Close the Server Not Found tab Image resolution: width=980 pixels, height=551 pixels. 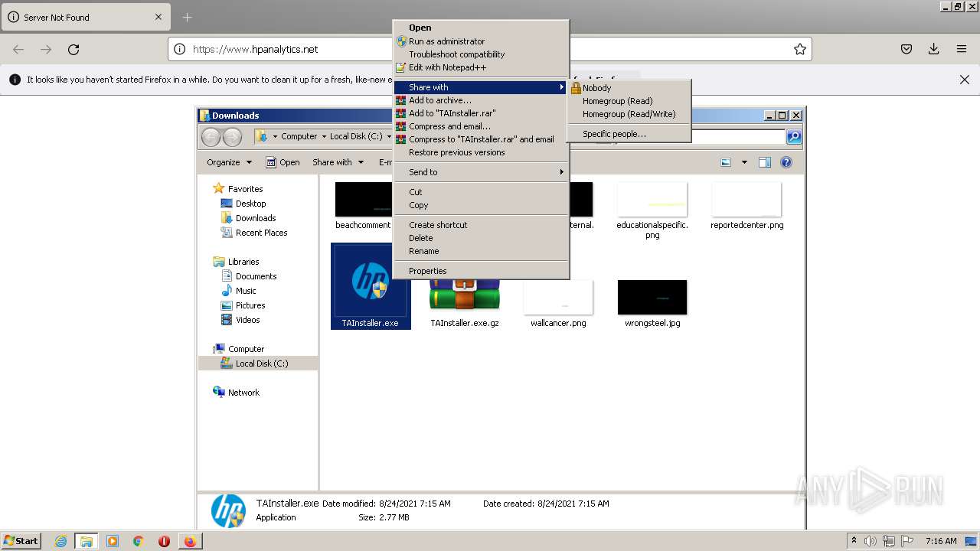click(x=158, y=17)
